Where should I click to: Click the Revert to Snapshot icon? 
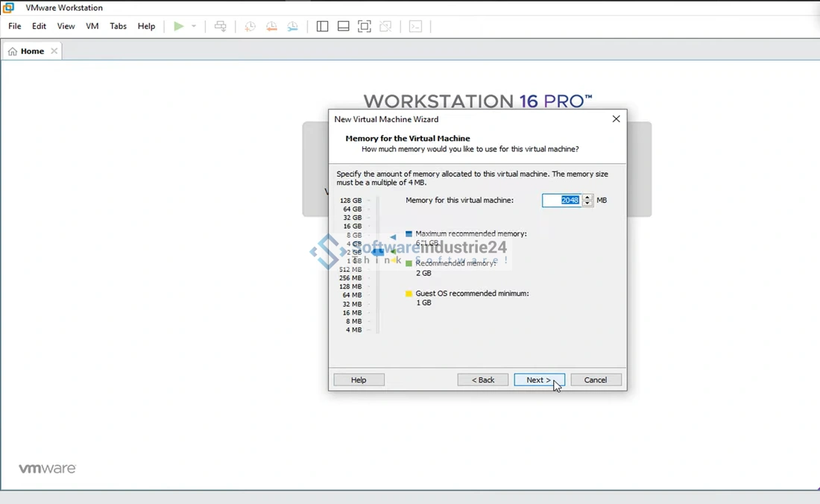tap(271, 26)
